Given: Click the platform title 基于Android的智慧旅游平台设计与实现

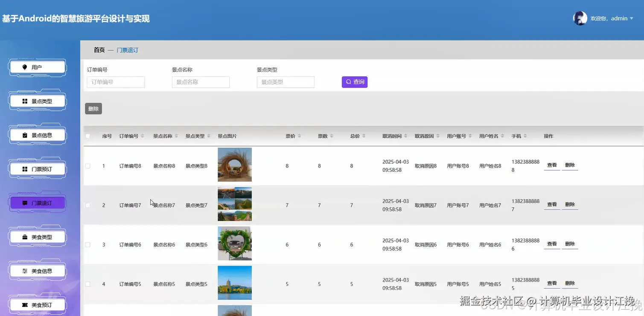Looking at the screenshot, I should tap(76, 19).
